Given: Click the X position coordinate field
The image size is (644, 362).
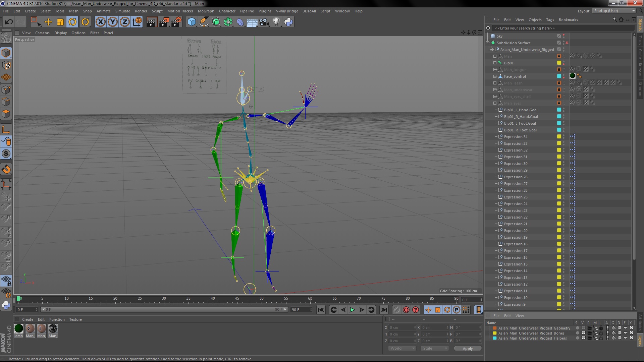Looking at the screenshot, I should click(402, 328).
